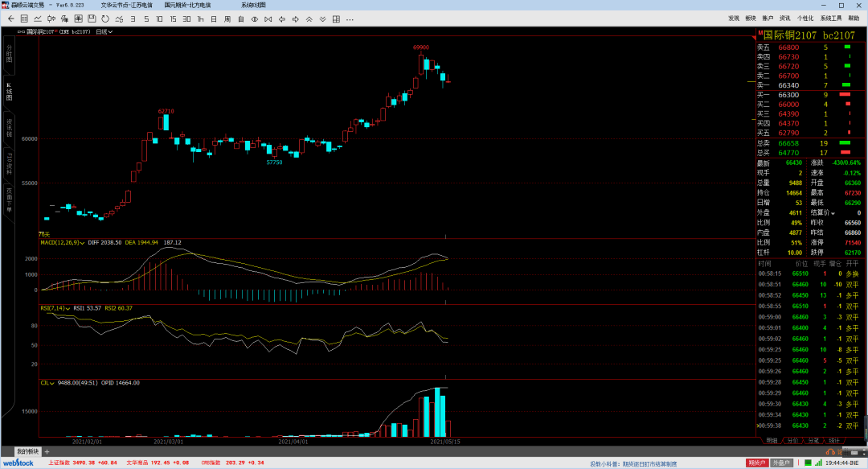Open the toolbar overflow ellipsis menu
Screen dimensions: 868x469
click(350, 19)
